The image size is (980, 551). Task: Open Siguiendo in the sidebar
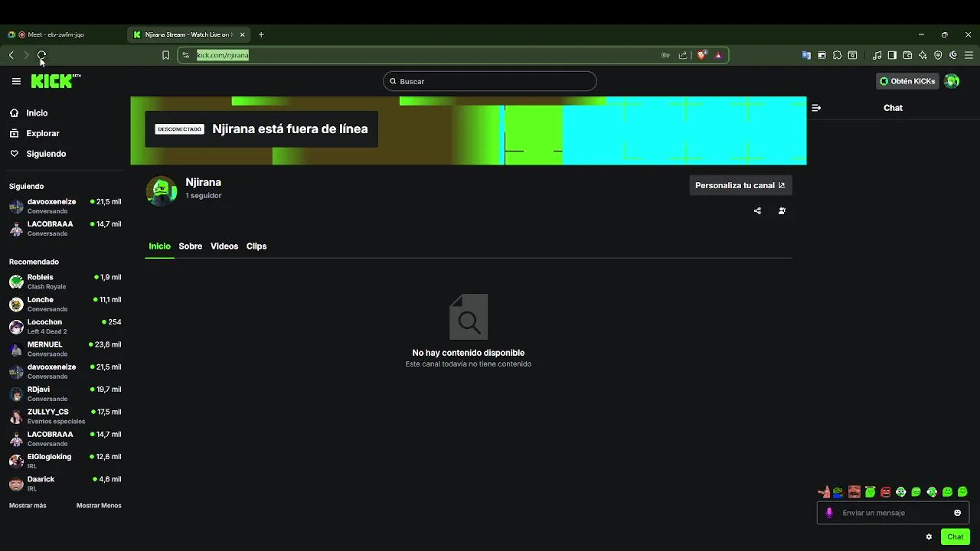click(46, 154)
